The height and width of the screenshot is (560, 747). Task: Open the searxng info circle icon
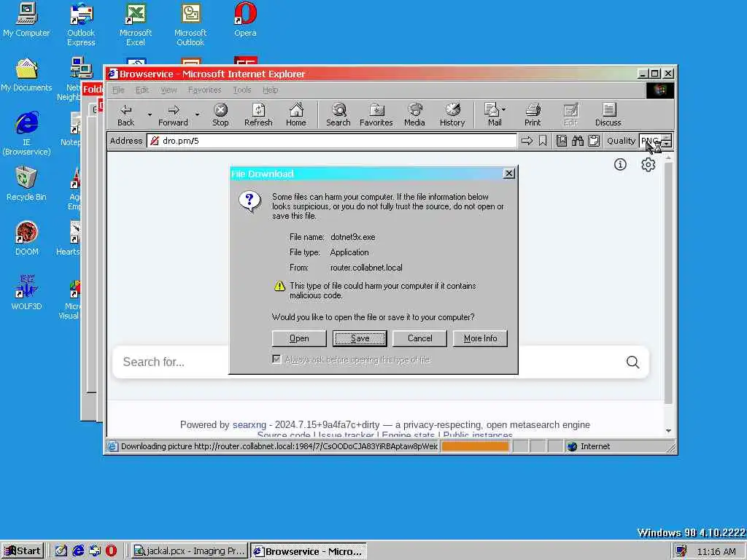click(620, 165)
